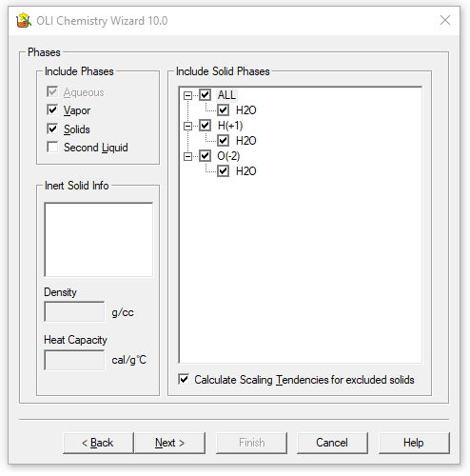Viewport: 470px width, 476px height.
Task: Uncheck the H2O checkbox under ALL
Action: (224, 109)
